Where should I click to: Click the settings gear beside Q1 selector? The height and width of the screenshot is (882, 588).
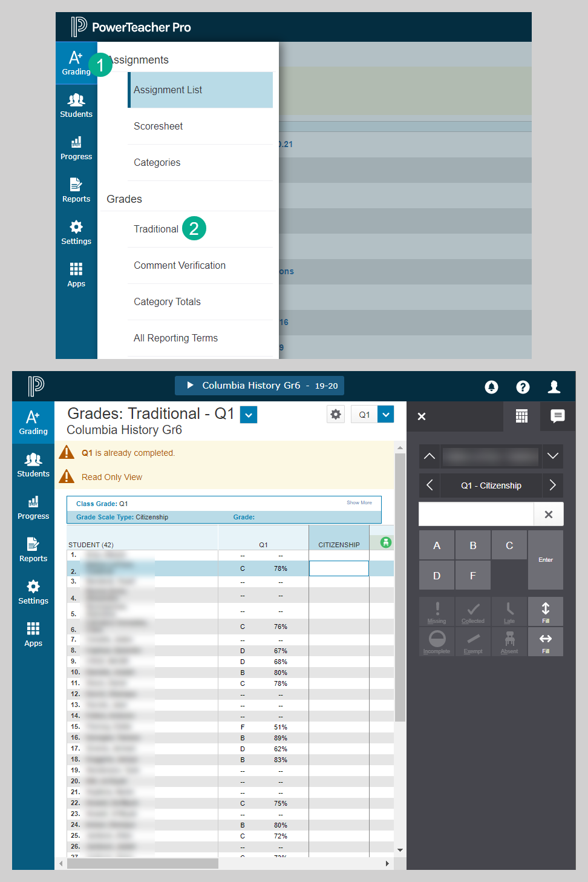[x=336, y=415]
